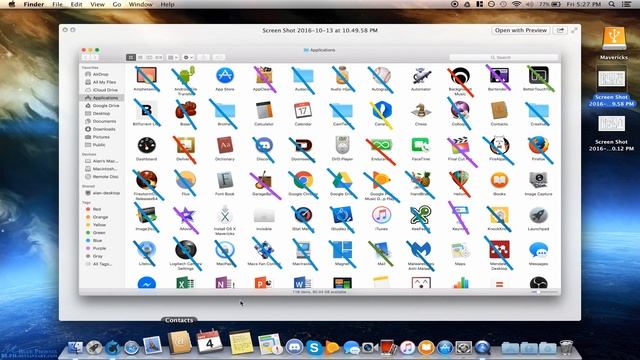Open Calendar in the Dock
This screenshot has height=360, width=640.
point(209,342)
